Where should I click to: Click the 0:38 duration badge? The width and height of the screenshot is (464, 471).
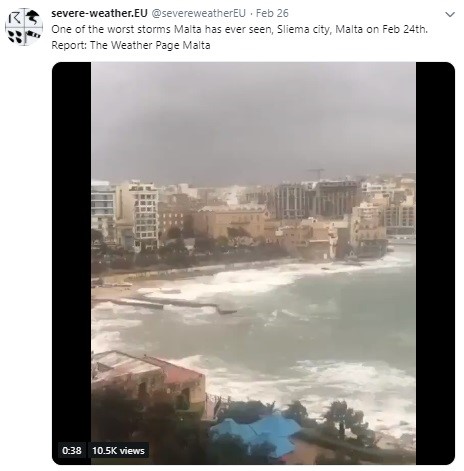[72, 451]
